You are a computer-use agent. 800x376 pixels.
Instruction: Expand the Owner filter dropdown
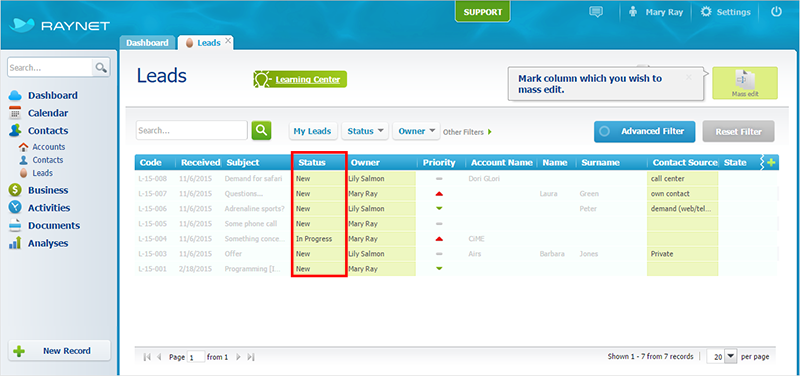(x=416, y=131)
